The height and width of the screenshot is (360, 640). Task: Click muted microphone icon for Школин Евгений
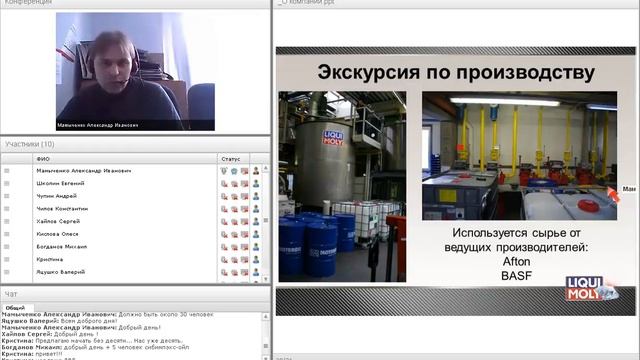click(x=224, y=184)
